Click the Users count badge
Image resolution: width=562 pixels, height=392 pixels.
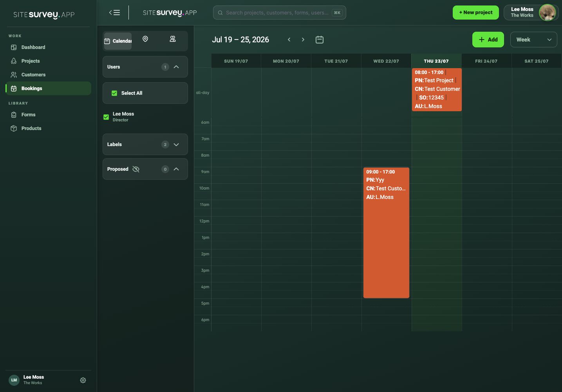click(x=165, y=67)
